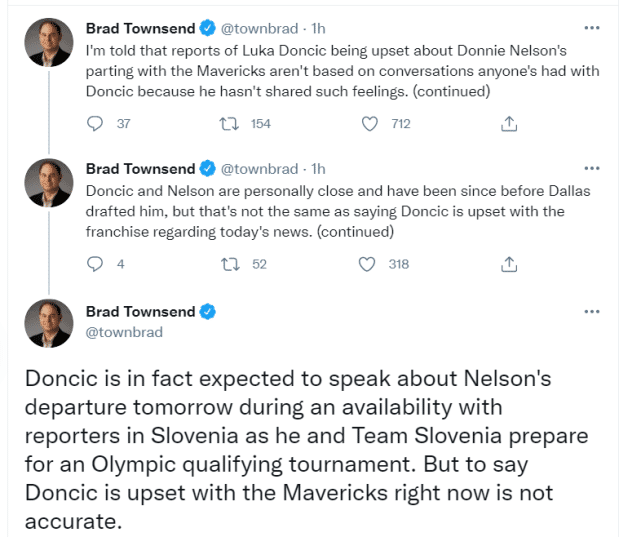Click Brad Townsend's avatar in the first tweet
Screen dimensions: 641x537
click(48, 42)
